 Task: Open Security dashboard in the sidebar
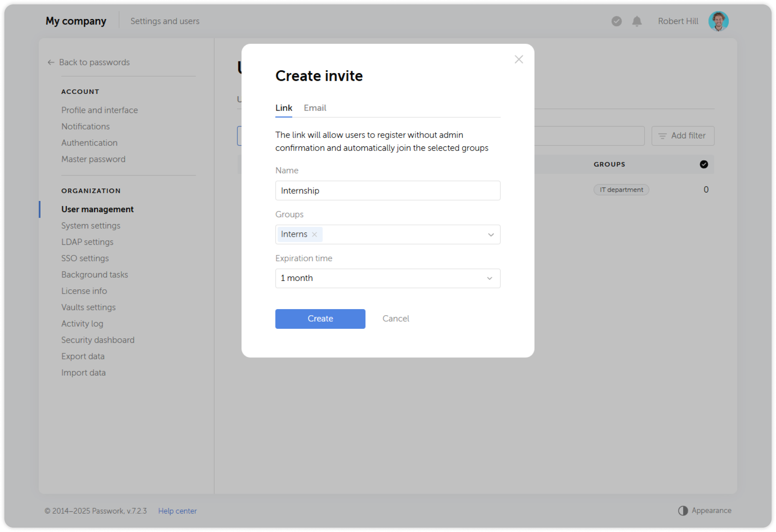tap(98, 340)
